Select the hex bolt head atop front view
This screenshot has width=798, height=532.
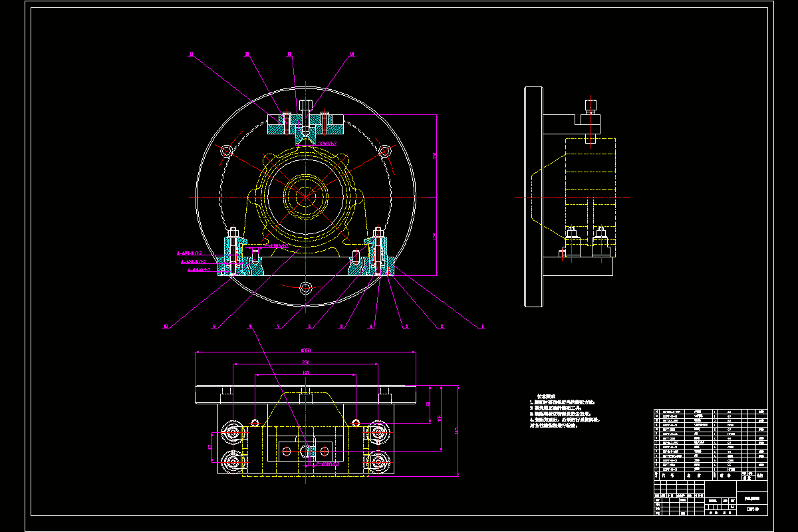click(306, 106)
